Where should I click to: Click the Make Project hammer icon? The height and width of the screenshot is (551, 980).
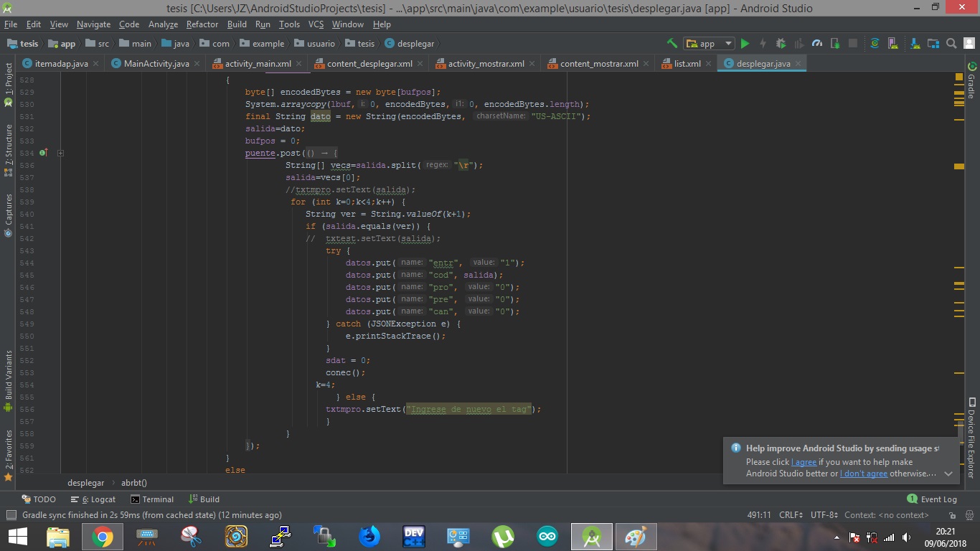(672, 43)
